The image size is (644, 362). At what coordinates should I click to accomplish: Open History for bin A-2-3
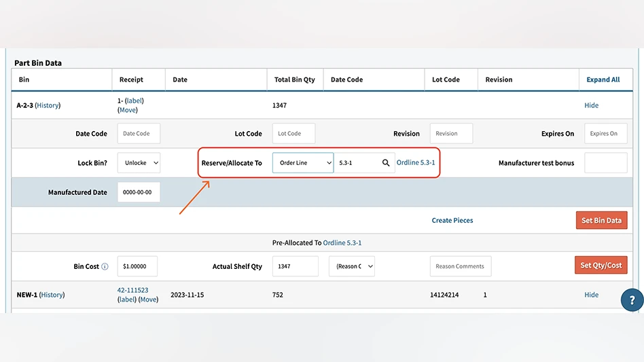click(x=48, y=105)
